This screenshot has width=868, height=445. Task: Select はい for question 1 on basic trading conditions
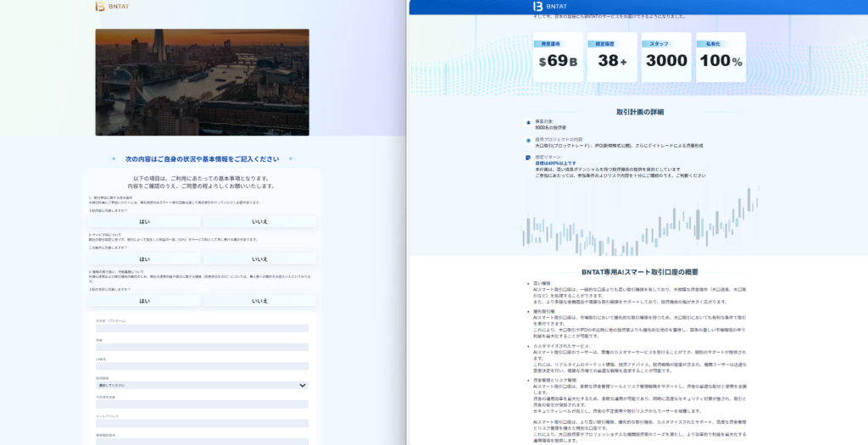click(145, 221)
